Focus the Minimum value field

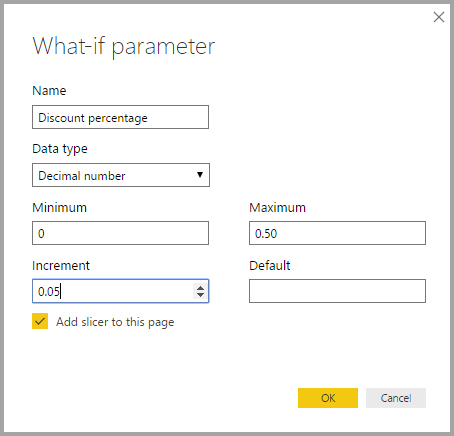(120, 233)
